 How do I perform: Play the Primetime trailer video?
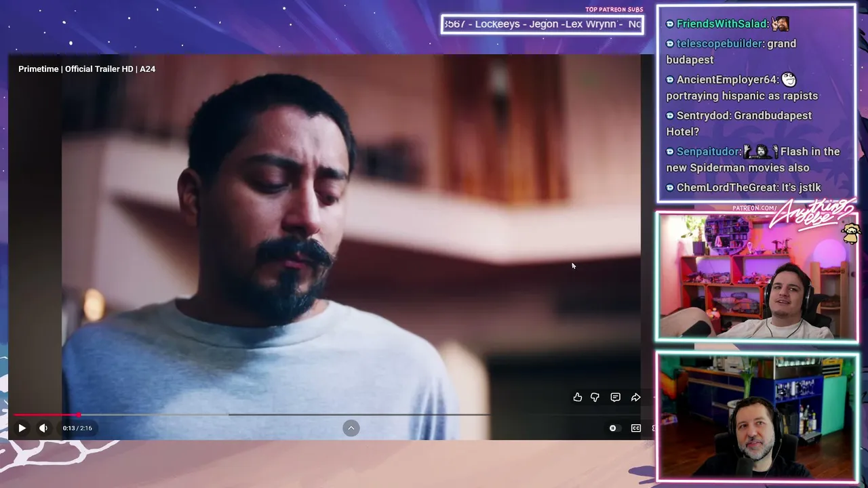coord(22,428)
